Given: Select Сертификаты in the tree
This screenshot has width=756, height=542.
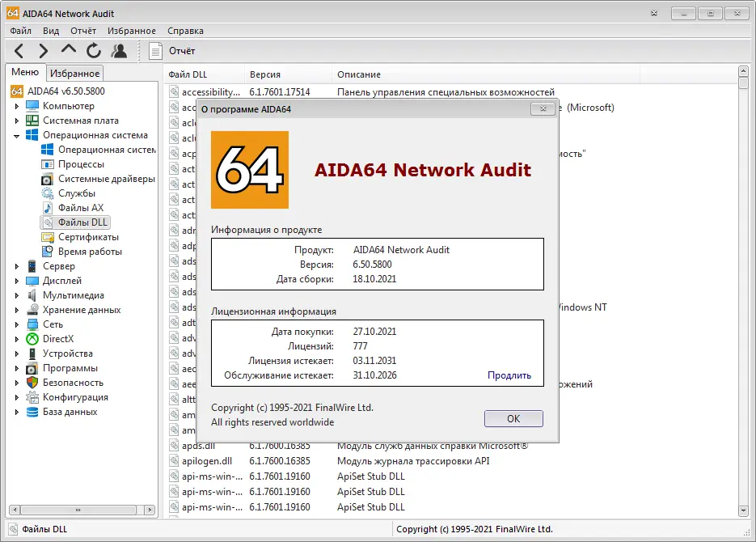Looking at the screenshot, I should (x=88, y=237).
